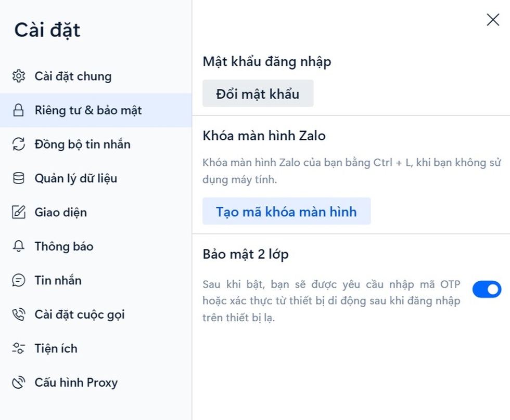The width and height of the screenshot is (510, 420).
Task: Click the Cấu hình Proxy icon
Action: [19, 383]
